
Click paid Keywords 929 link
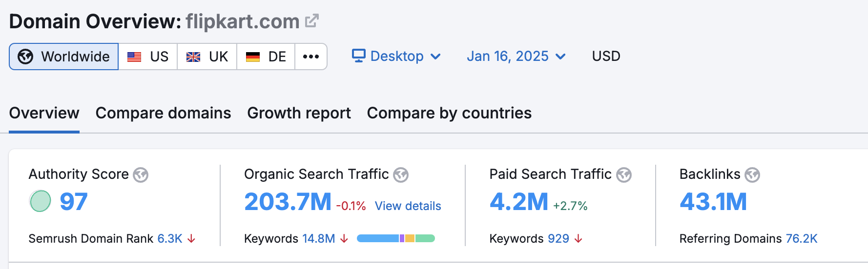pos(558,238)
